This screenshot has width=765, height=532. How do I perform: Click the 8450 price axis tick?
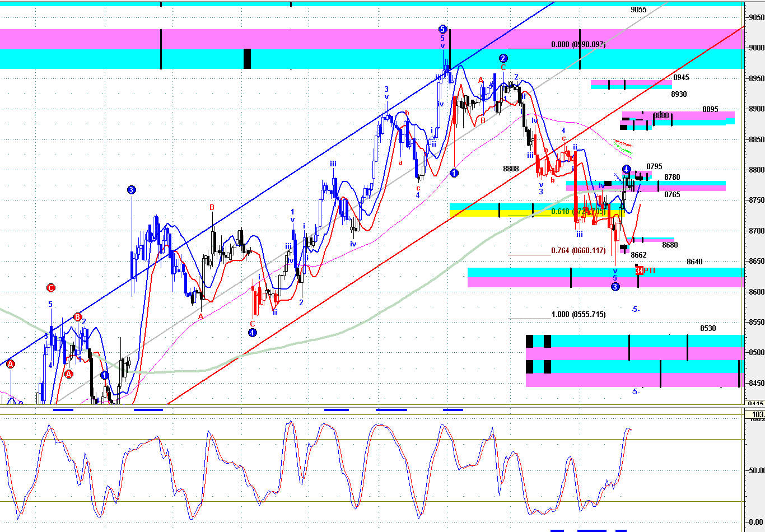tap(757, 384)
